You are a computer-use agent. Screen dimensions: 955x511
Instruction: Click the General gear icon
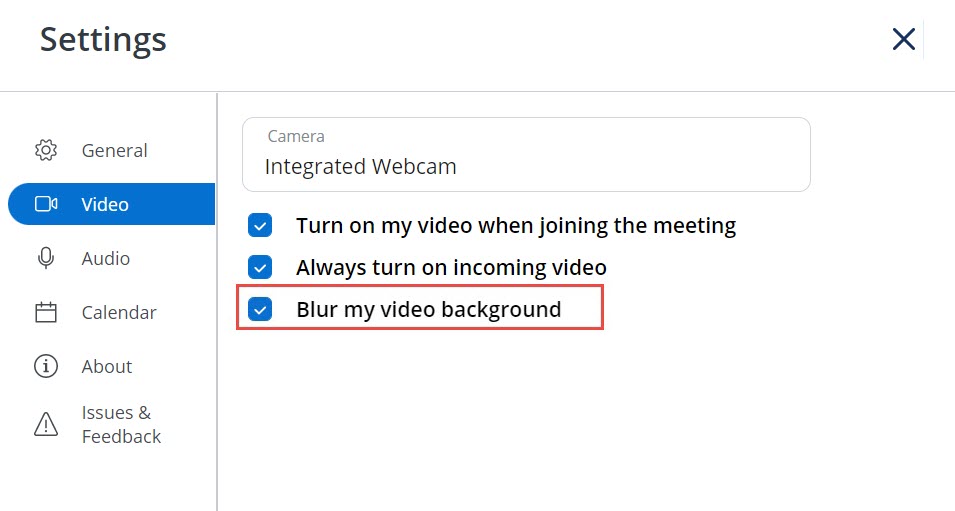tap(46, 150)
